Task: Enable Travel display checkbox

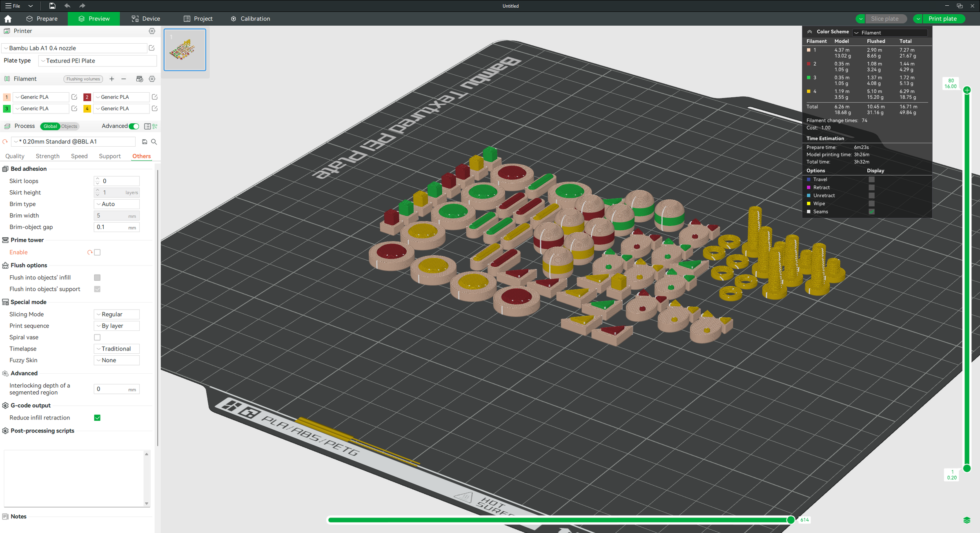Action: tap(871, 179)
